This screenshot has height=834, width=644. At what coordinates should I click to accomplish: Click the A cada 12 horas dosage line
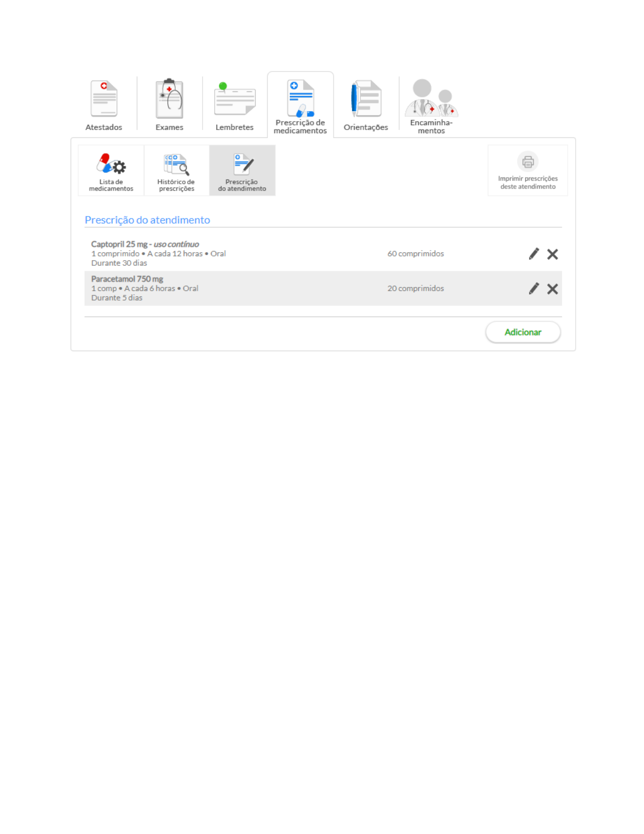point(158,254)
